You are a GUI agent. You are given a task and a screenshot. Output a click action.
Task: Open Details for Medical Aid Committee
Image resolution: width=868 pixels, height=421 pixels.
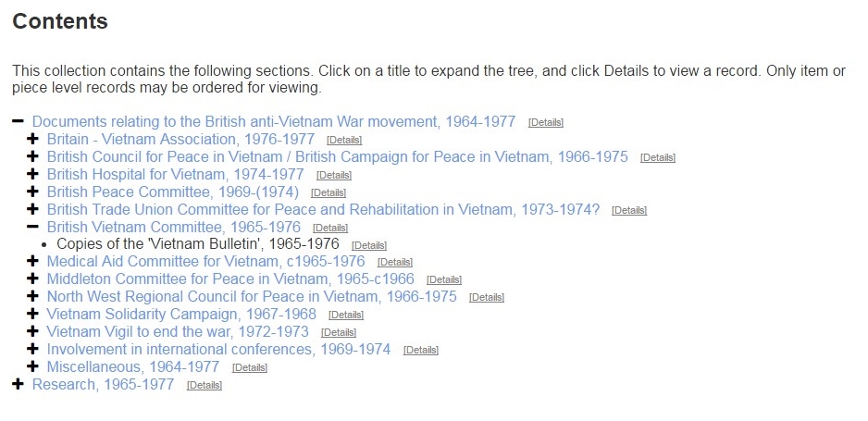[395, 263]
